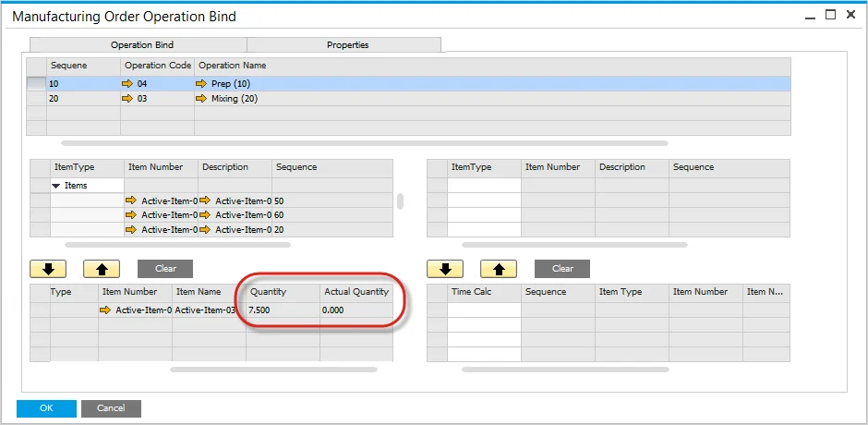Click link arrow beside operation code 04
868x425 pixels.
point(127,84)
